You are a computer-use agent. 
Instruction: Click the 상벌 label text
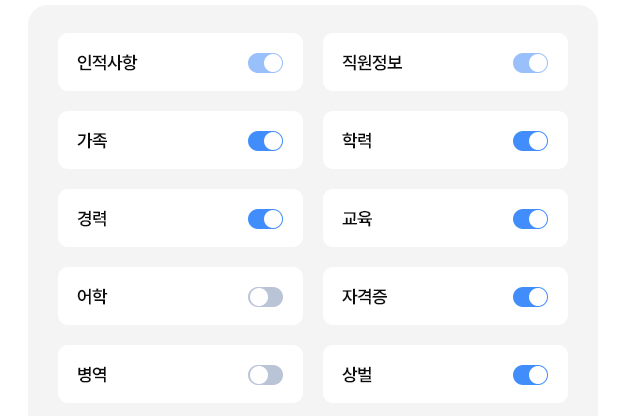pyautogui.click(x=357, y=375)
